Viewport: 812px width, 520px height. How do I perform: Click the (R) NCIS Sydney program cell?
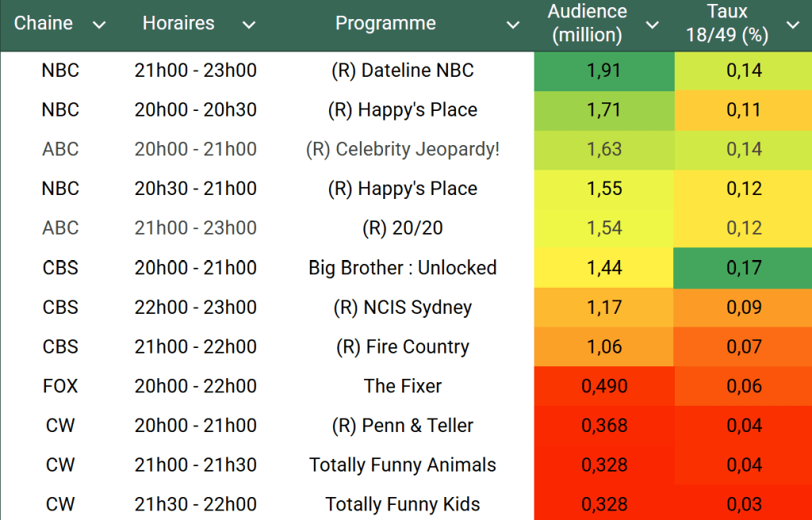tap(402, 308)
